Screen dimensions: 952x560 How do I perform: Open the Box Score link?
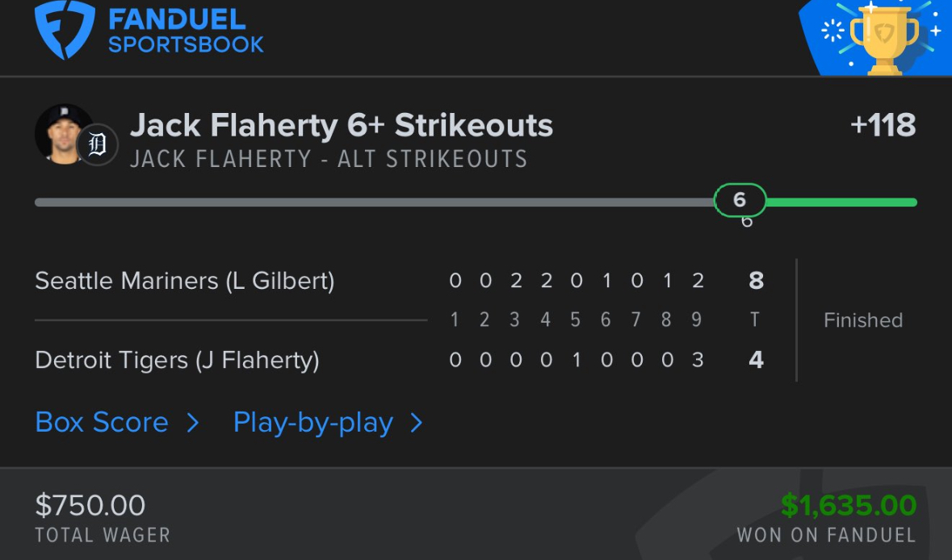click(103, 423)
